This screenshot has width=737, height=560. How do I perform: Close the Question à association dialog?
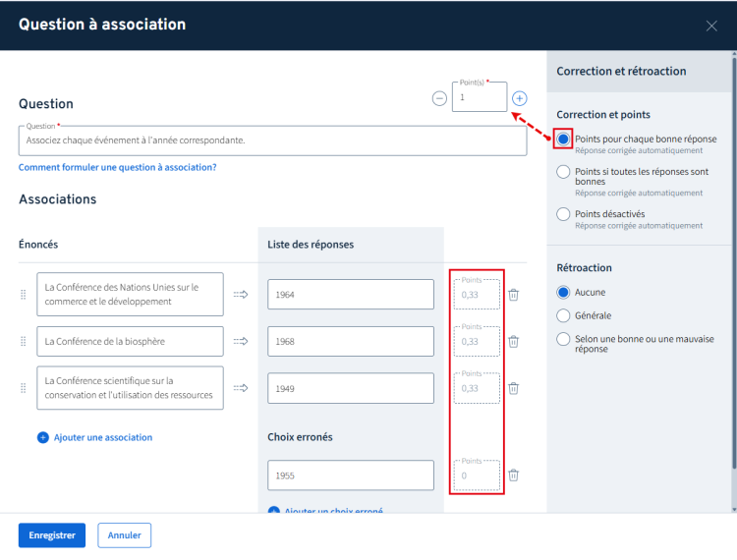point(711,26)
